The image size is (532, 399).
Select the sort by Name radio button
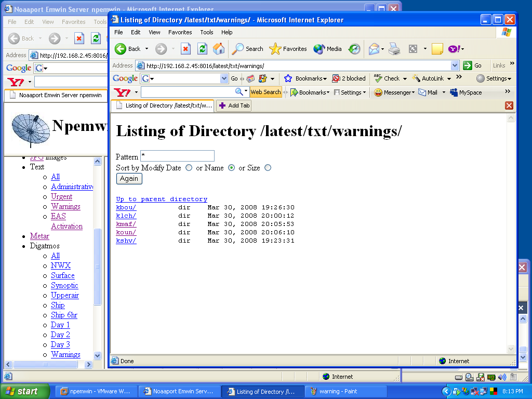(231, 168)
